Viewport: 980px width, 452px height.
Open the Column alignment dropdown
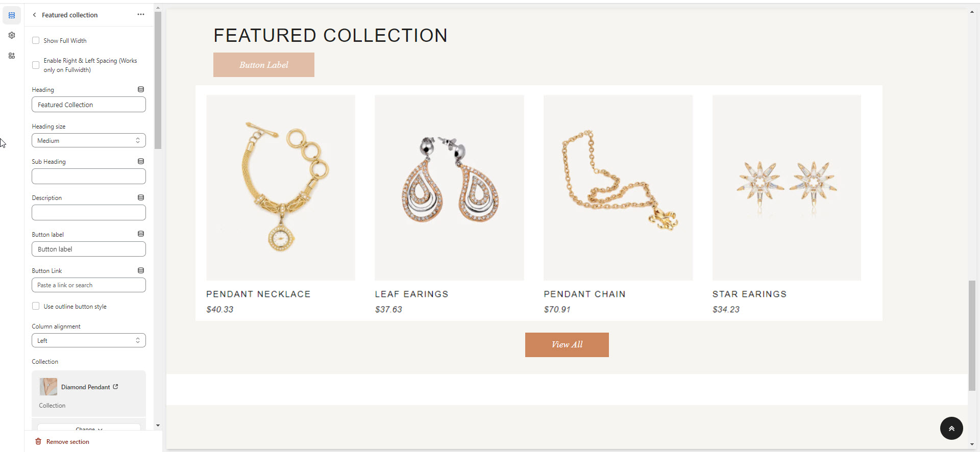coord(89,340)
